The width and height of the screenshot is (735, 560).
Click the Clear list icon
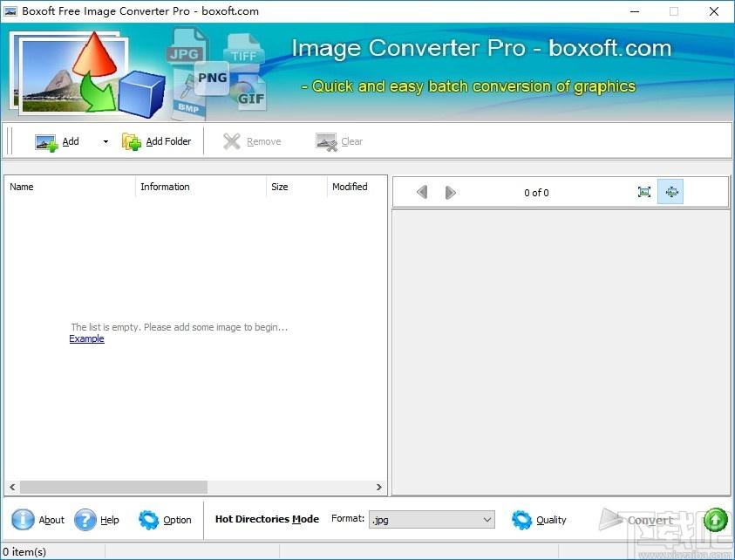[x=326, y=142]
